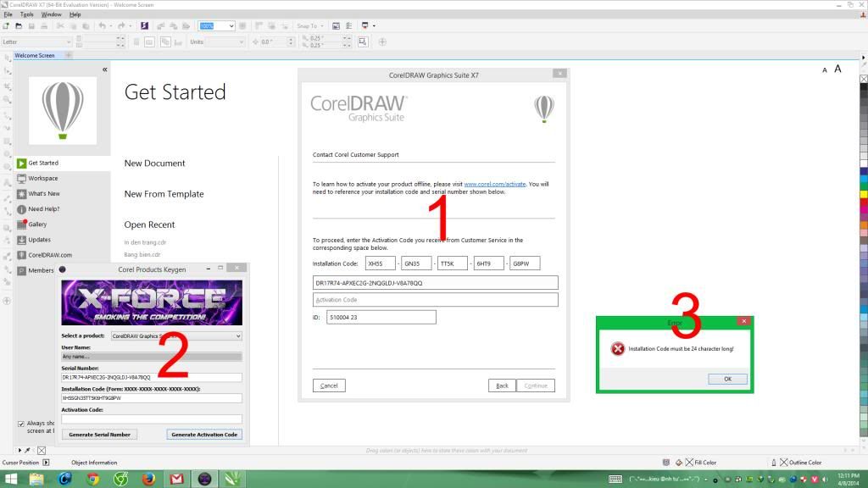Collapse the welcome sidebar with double chevron
Image resolution: width=868 pixels, height=488 pixels.
(x=105, y=69)
